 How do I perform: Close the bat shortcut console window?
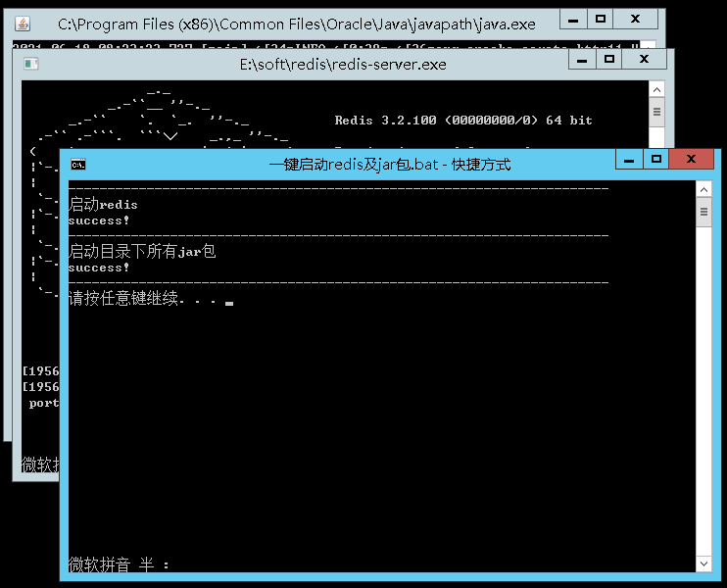tap(691, 160)
